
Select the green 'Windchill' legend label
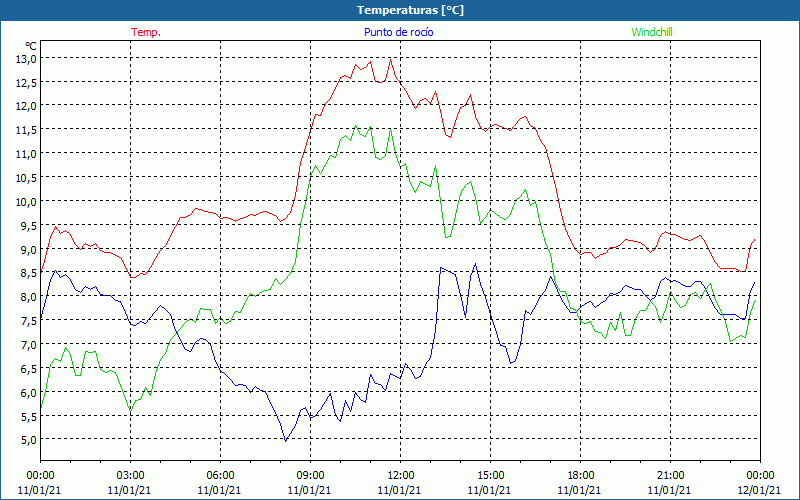tap(652, 32)
